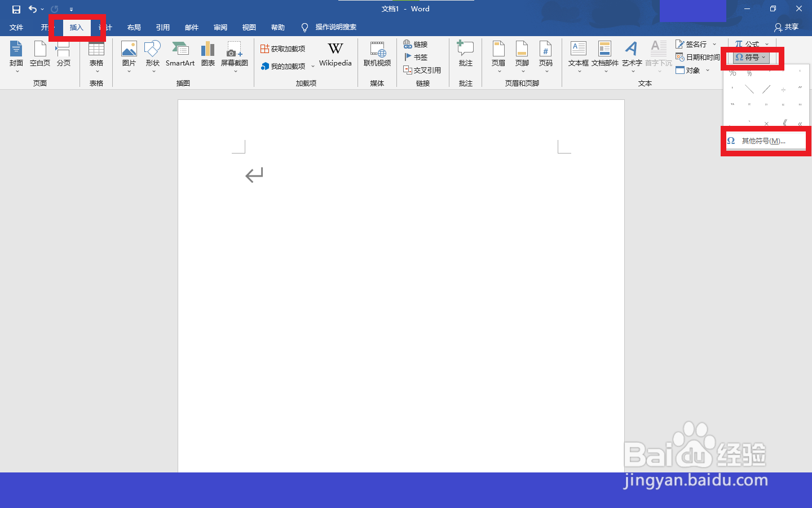Insert online video (联机视频)
Image resolution: width=812 pixels, height=508 pixels.
point(377,55)
